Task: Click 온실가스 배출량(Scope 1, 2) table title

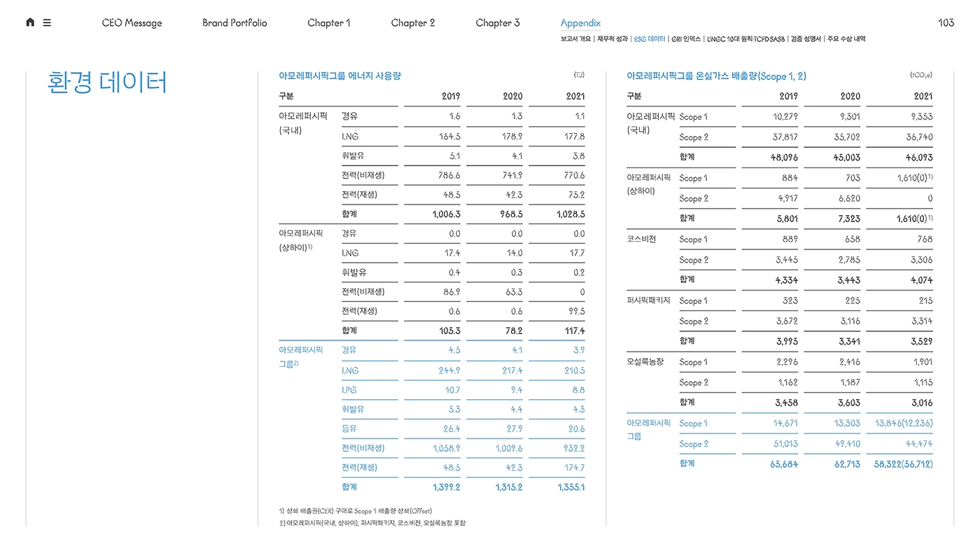Action: (716, 76)
